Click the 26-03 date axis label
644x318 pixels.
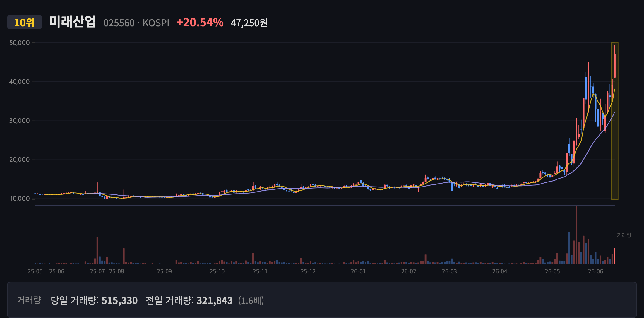pos(449,271)
